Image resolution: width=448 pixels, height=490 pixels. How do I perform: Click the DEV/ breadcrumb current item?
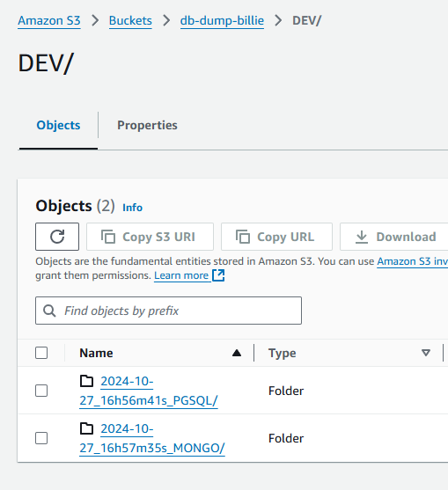point(306,20)
